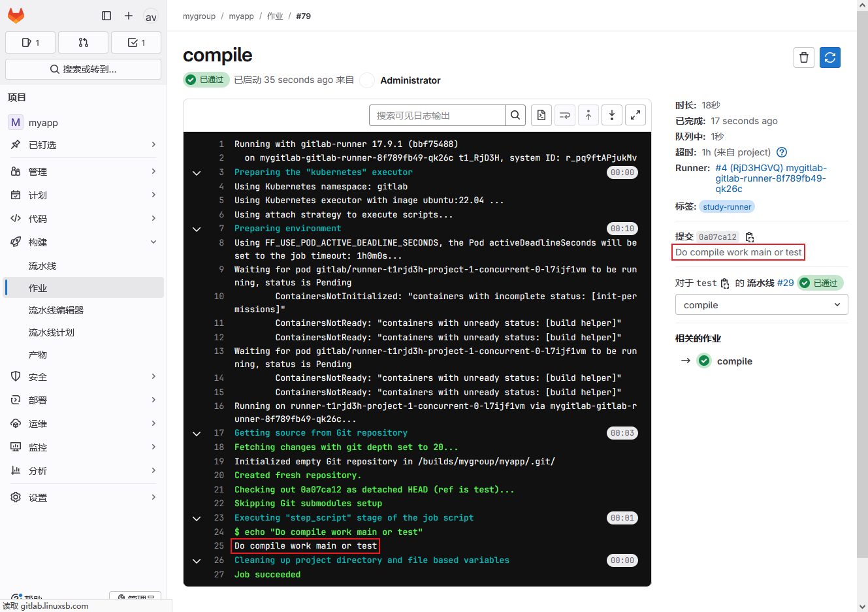
Task: Open Administrator user link
Action: (410, 80)
